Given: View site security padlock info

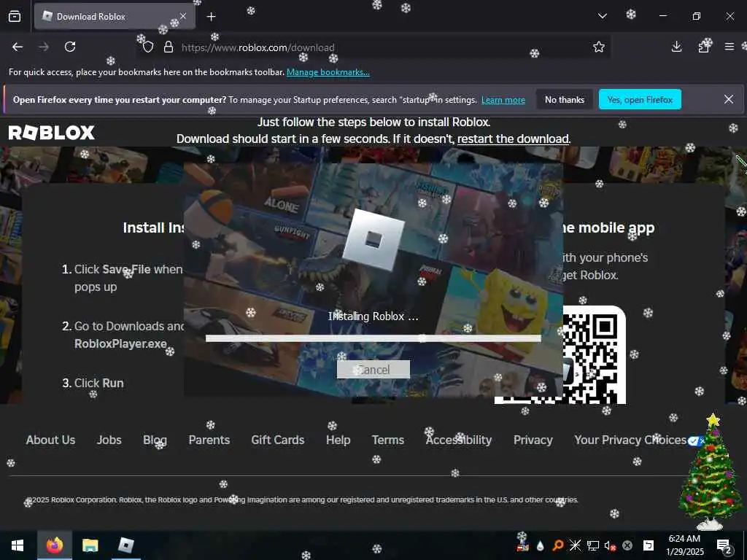Looking at the screenshot, I should tap(169, 47).
